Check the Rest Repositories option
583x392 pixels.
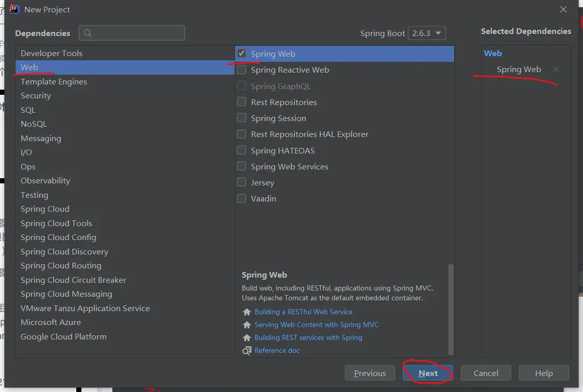click(242, 102)
